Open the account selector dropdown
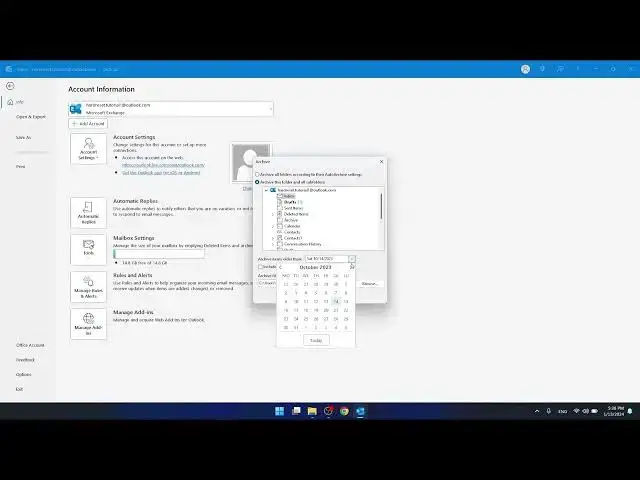Image resolution: width=640 pixels, height=480 pixels. coord(171,109)
